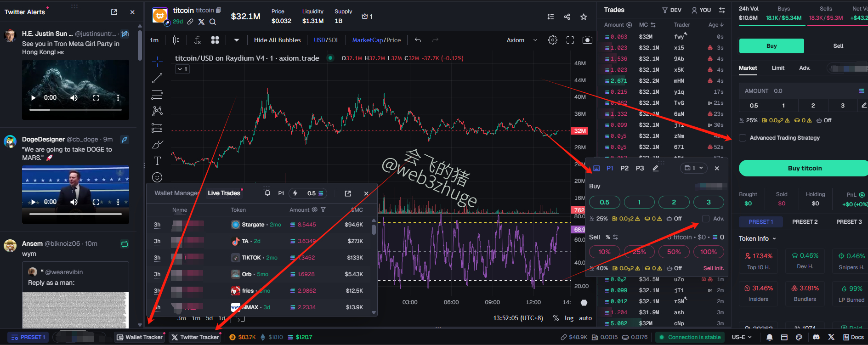Open chart settings gear icon
Image resolution: width=868 pixels, height=345 pixels.
pos(553,40)
